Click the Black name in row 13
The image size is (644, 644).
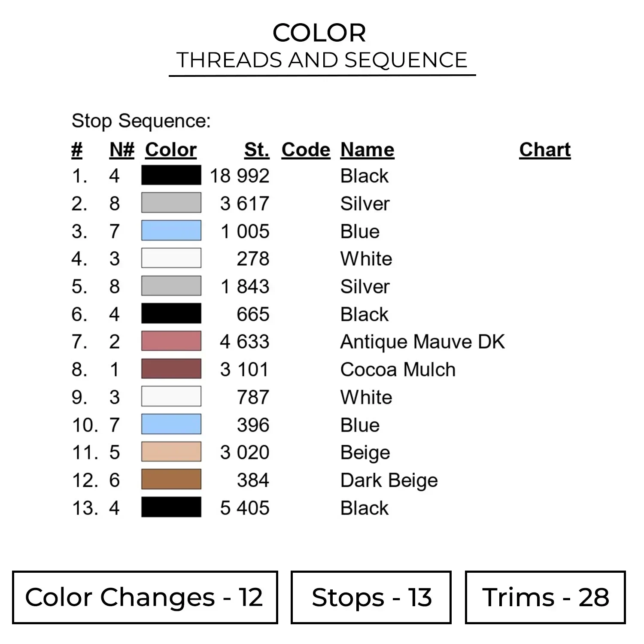364,508
